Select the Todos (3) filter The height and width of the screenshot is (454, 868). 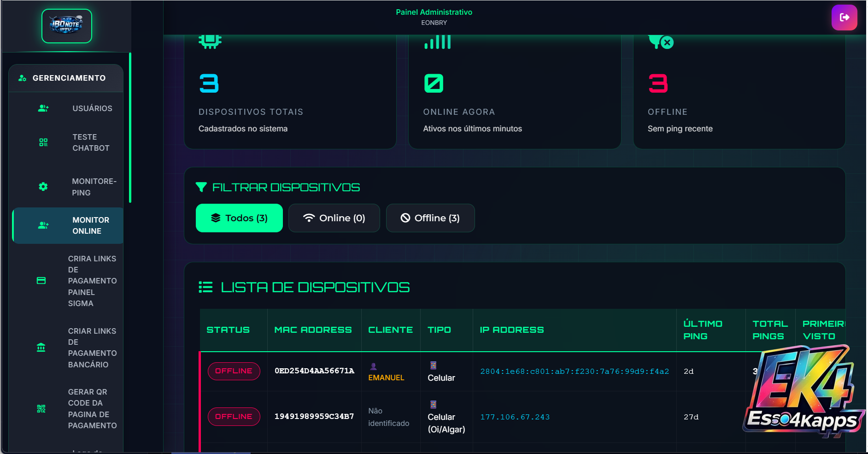pos(239,218)
